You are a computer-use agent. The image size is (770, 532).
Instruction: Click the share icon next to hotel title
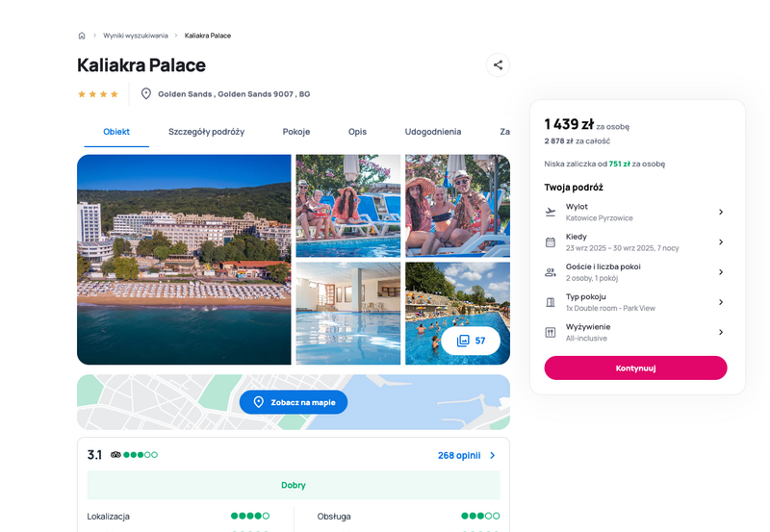tap(498, 64)
